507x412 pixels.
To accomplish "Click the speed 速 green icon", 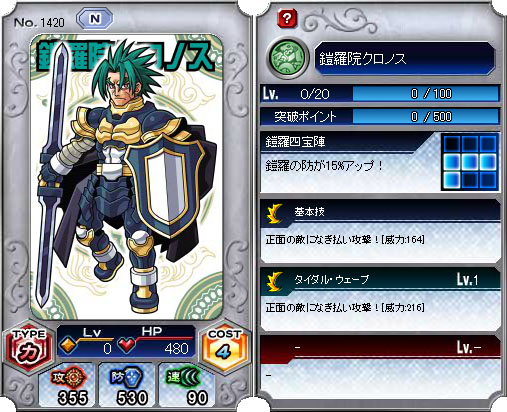I will pos(184,377).
